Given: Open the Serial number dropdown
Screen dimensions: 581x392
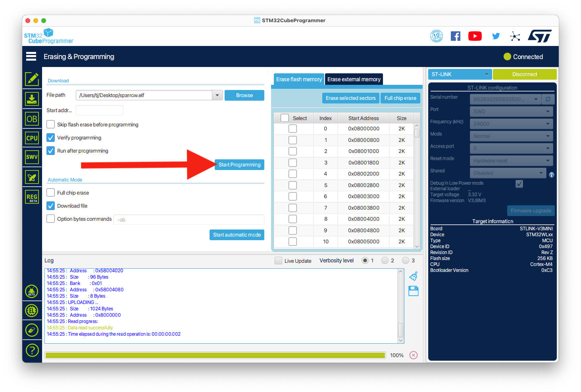Looking at the screenshot, I should click(x=505, y=99).
